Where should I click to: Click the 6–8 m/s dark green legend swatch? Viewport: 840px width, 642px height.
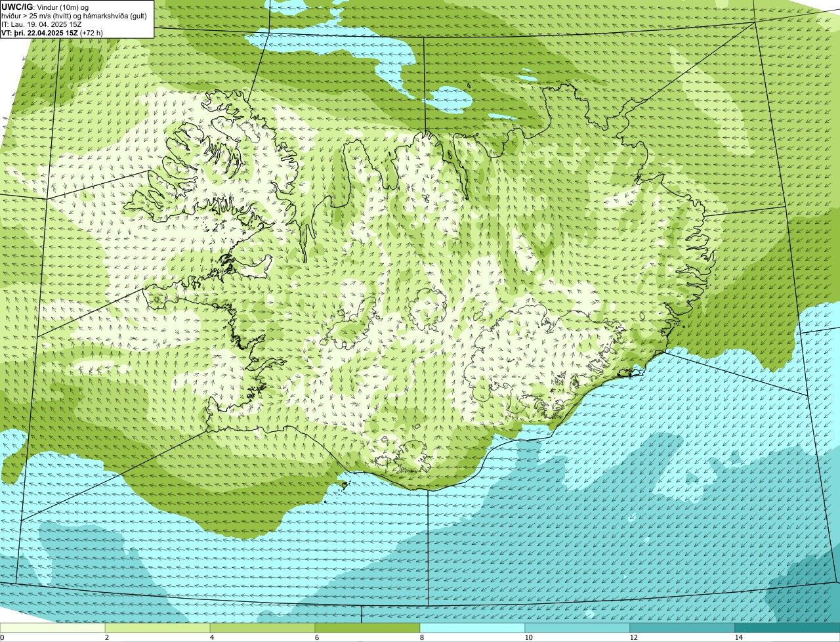click(x=367, y=628)
